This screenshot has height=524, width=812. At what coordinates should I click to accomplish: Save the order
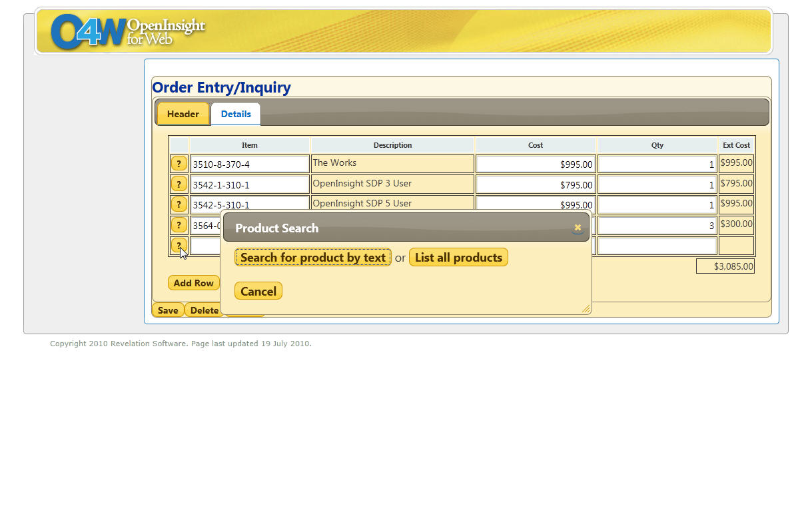click(x=168, y=310)
